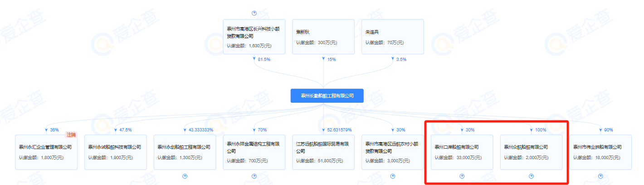This screenshot has width=644, height=185.
Task: Expand shareholders above 泰州市高港区长兴科技小额贷款有限公司
Action: 254,13
